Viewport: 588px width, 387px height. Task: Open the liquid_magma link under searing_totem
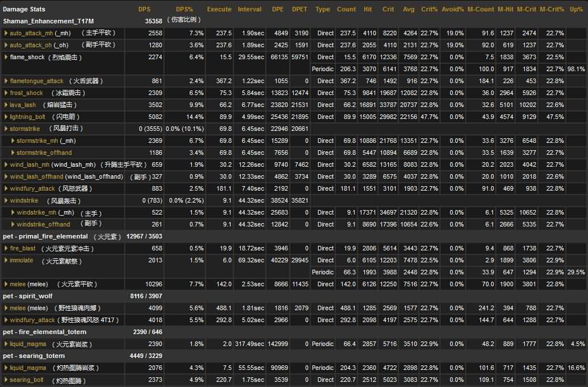click(x=28, y=368)
